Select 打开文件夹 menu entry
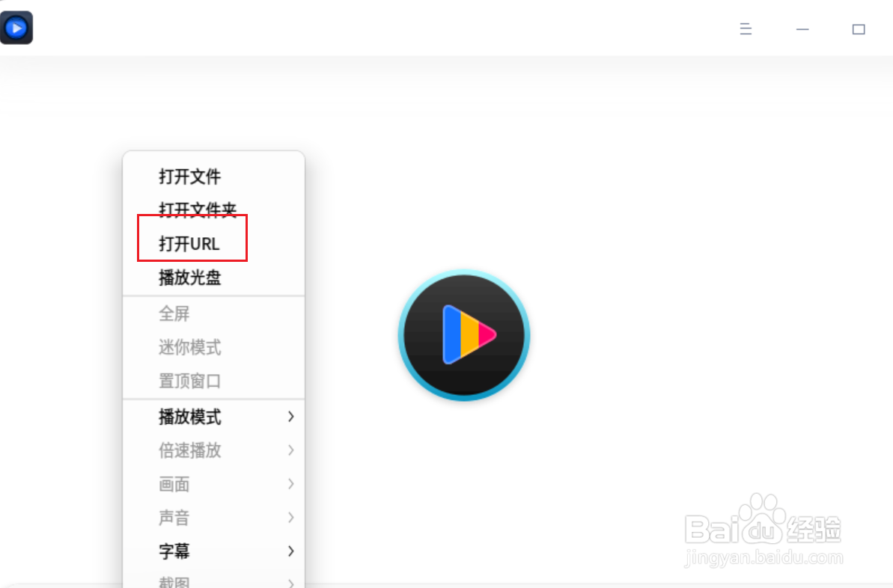The image size is (893, 588). pyautogui.click(x=213, y=210)
